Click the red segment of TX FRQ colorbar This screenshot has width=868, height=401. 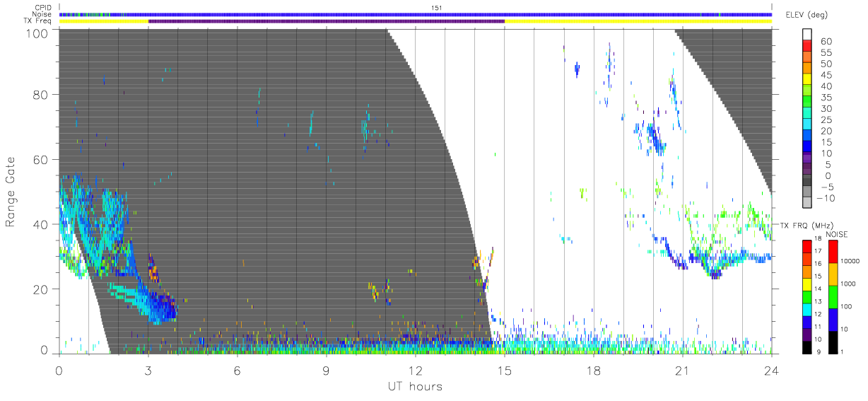point(807,247)
